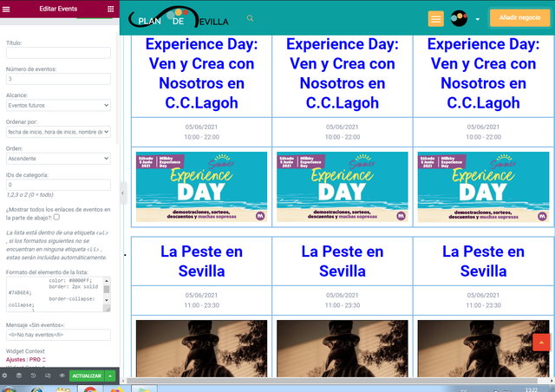The width and height of the screenshot is (555, 392).
Task: Click second La Peste plague doctor image
Action: tap(343, 349)
